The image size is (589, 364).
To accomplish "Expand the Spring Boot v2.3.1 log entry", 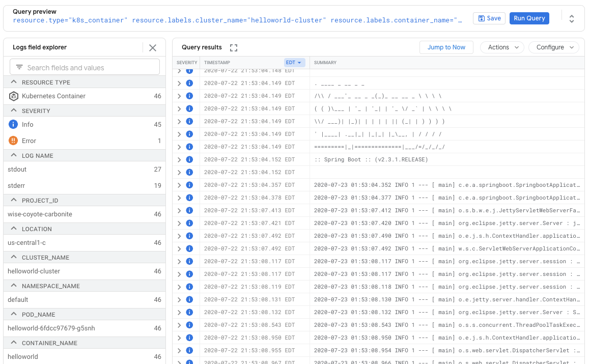I will point(179,159).
